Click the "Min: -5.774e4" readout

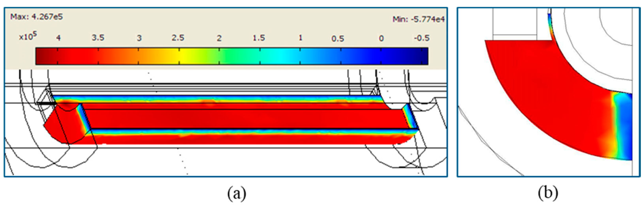coord(418,19)
